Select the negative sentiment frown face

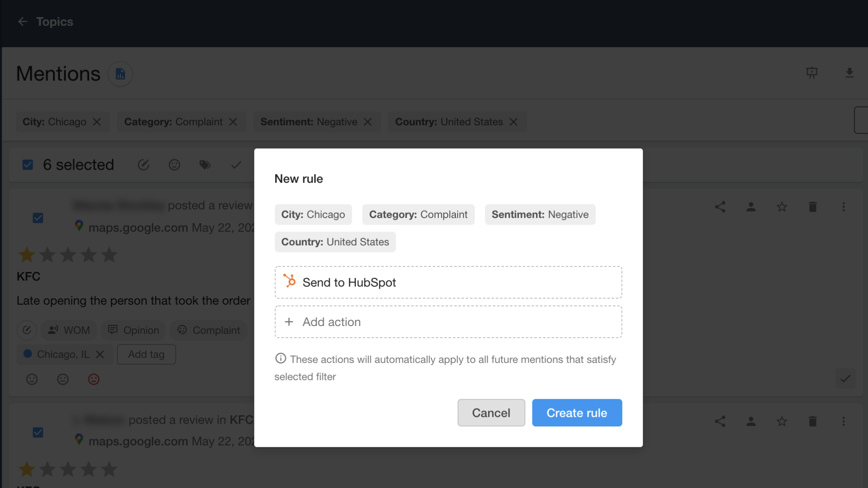(93, 379)
